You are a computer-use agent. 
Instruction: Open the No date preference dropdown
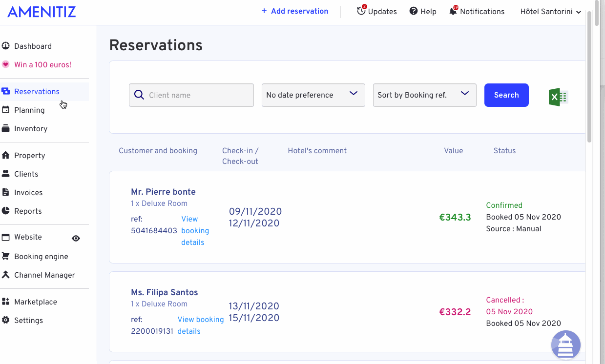coord(313,95)
